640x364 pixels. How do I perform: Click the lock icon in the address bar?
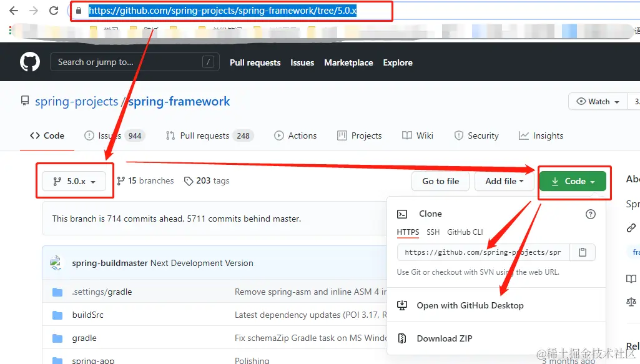79,11
